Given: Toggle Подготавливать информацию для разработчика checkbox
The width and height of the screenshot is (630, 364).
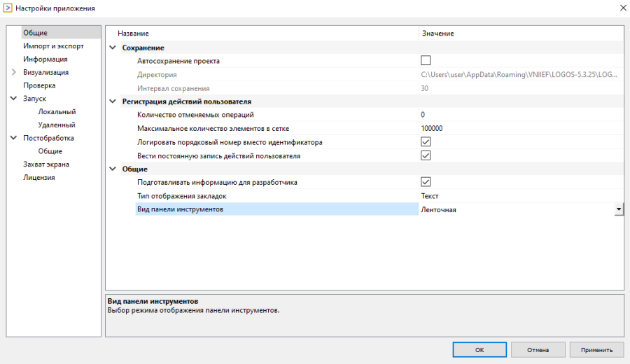Looking at the screenshot, I should (x=426, y=182).
